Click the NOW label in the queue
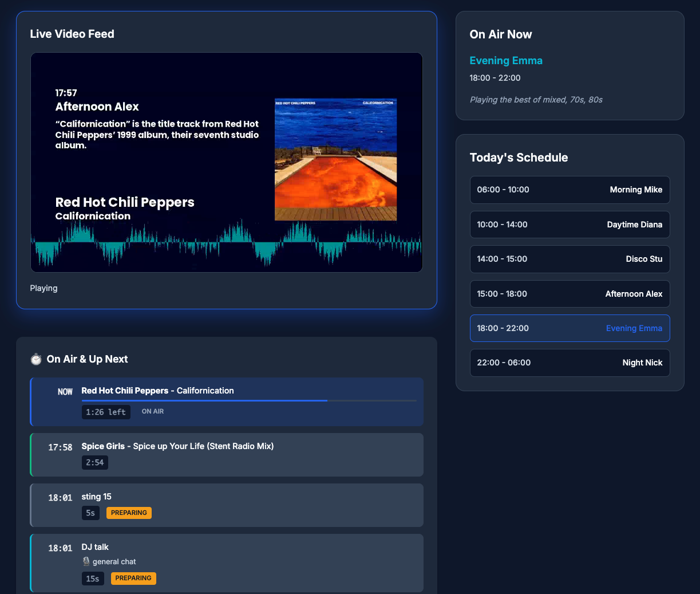The width and height of the screenshot is (700, 594). [65, 392]
